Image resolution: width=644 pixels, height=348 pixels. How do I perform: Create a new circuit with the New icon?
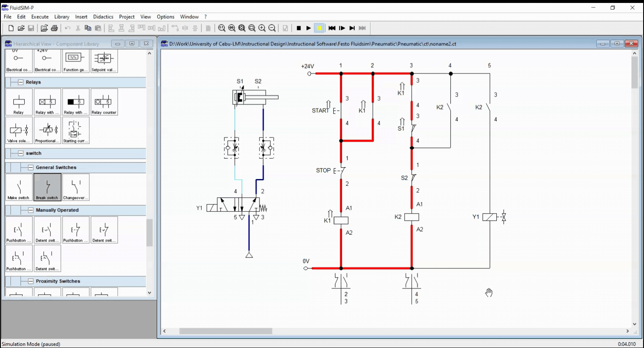point(11,28)
